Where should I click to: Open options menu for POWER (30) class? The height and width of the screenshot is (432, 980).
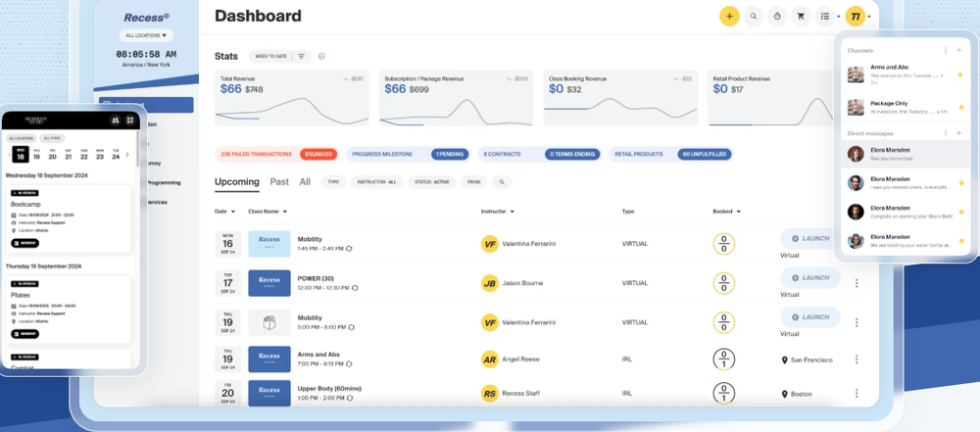point(857,283)
